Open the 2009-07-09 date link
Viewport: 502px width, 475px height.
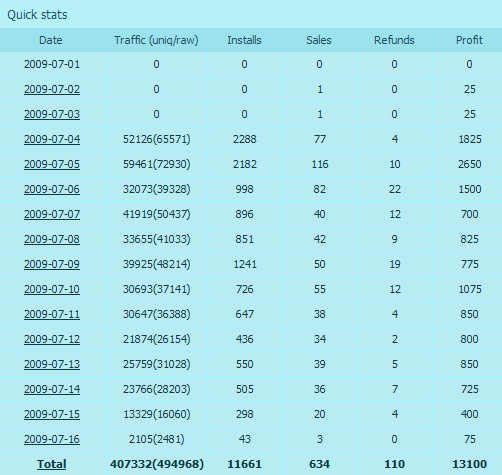52,264
